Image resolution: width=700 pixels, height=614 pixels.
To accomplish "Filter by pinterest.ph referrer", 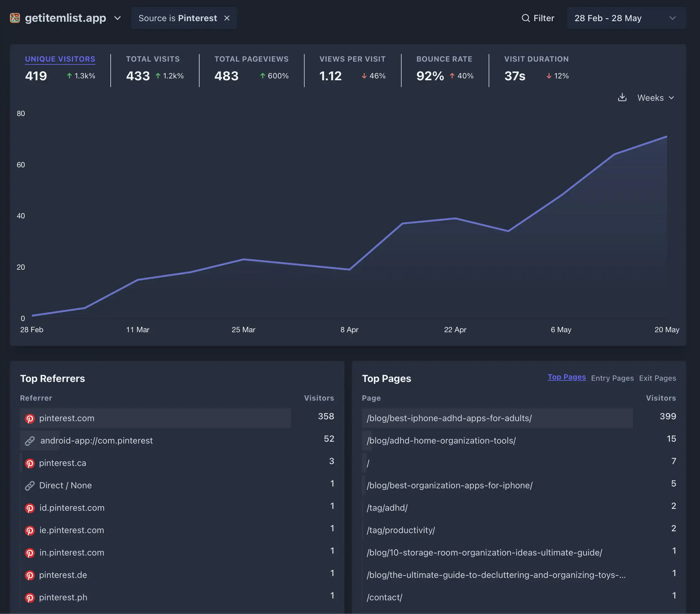I will pyautogui.click(x=63, y=597).
